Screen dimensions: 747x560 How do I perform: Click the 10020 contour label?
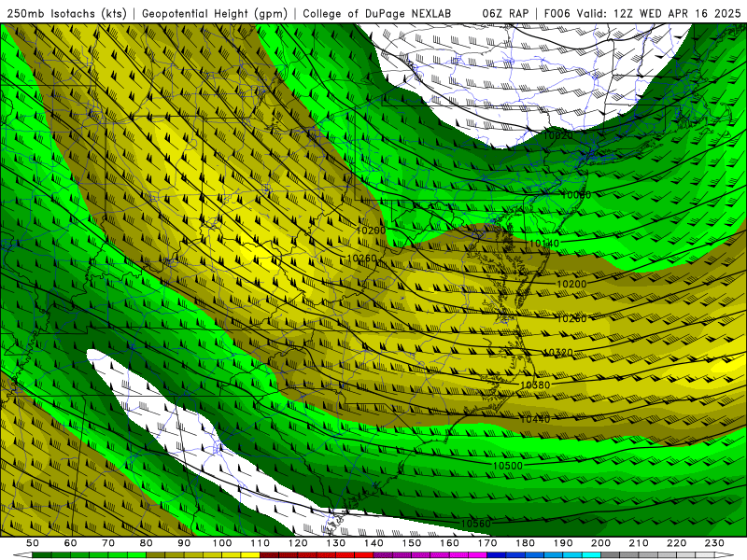(x=557, y=135)
